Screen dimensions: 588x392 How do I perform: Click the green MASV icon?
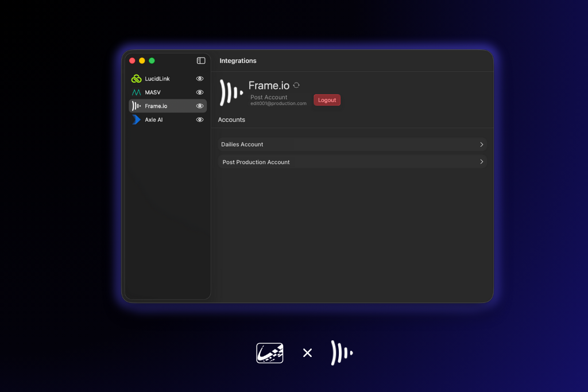[136, 92]
